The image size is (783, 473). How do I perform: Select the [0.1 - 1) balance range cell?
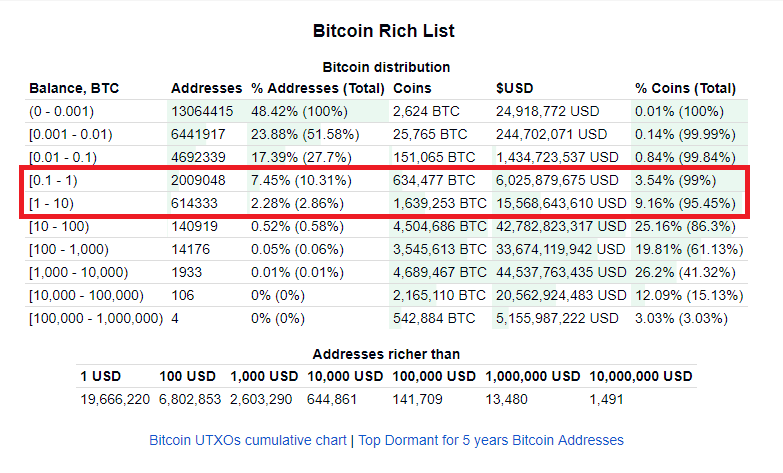[53, 180]
